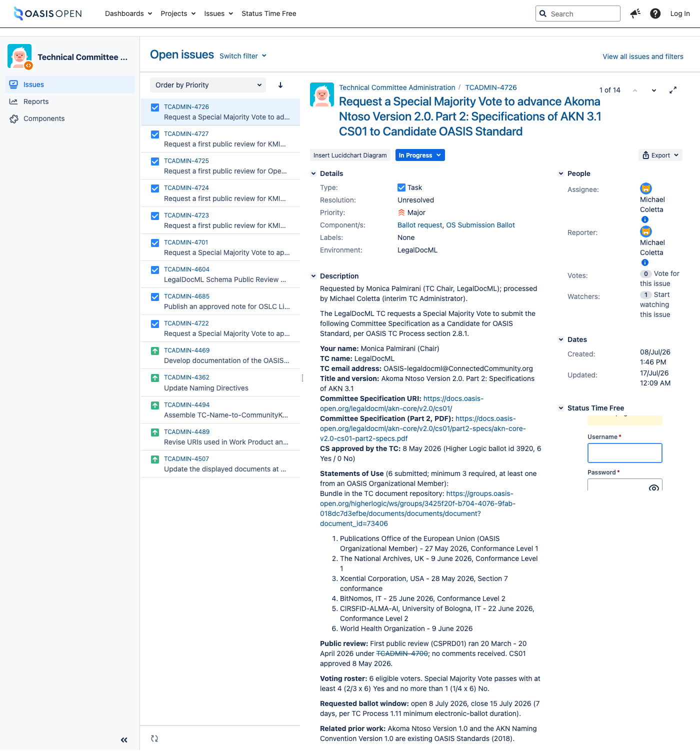This screenshot has width=700, height=751.
Task: Go to the previous issue with up chevron
Action: click(x=635, y=90)
